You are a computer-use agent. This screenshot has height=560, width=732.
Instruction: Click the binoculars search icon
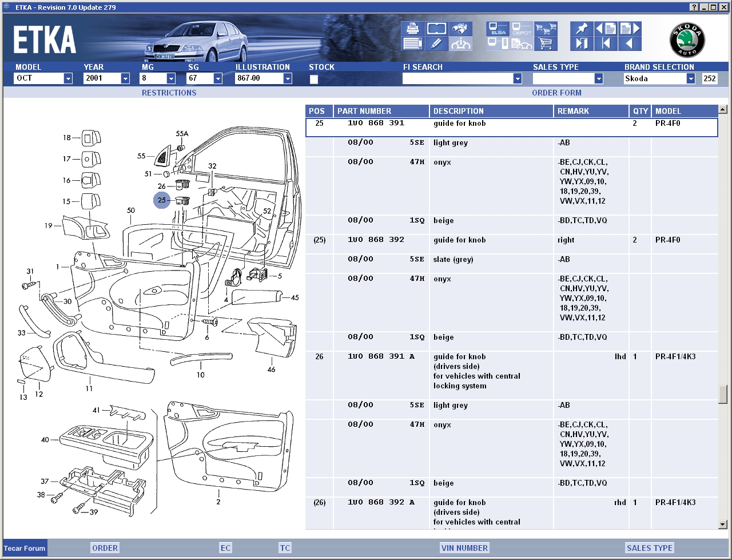tap(460, 29)
